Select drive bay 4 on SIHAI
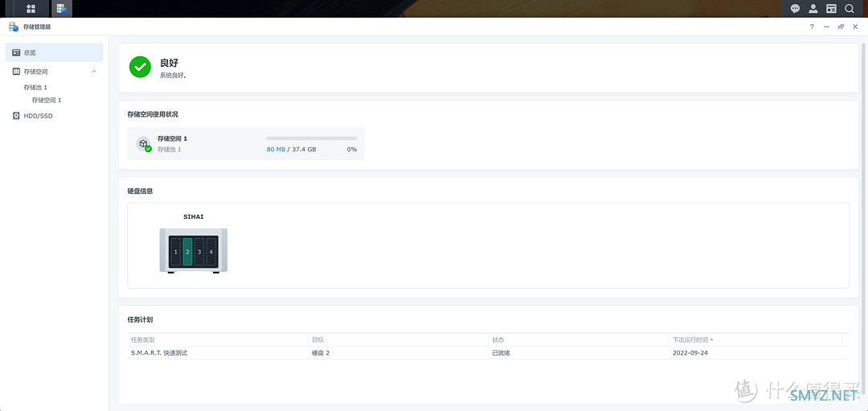 click(211, 252)
